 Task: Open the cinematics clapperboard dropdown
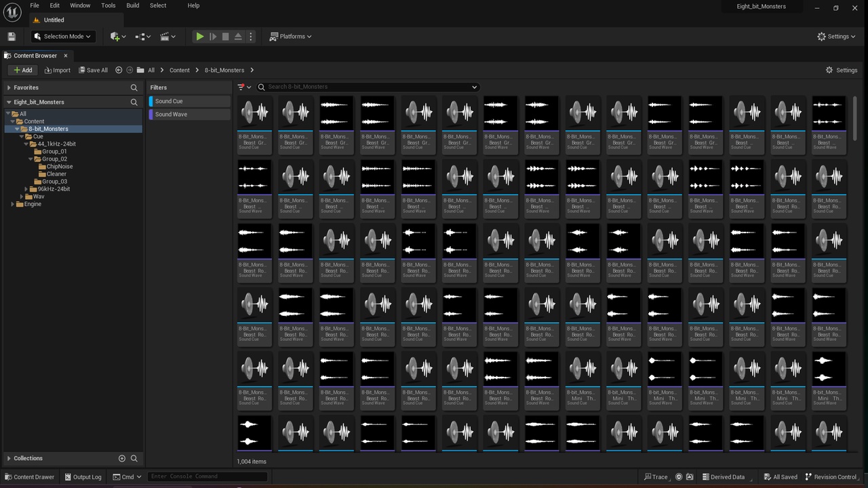[167, 37]
